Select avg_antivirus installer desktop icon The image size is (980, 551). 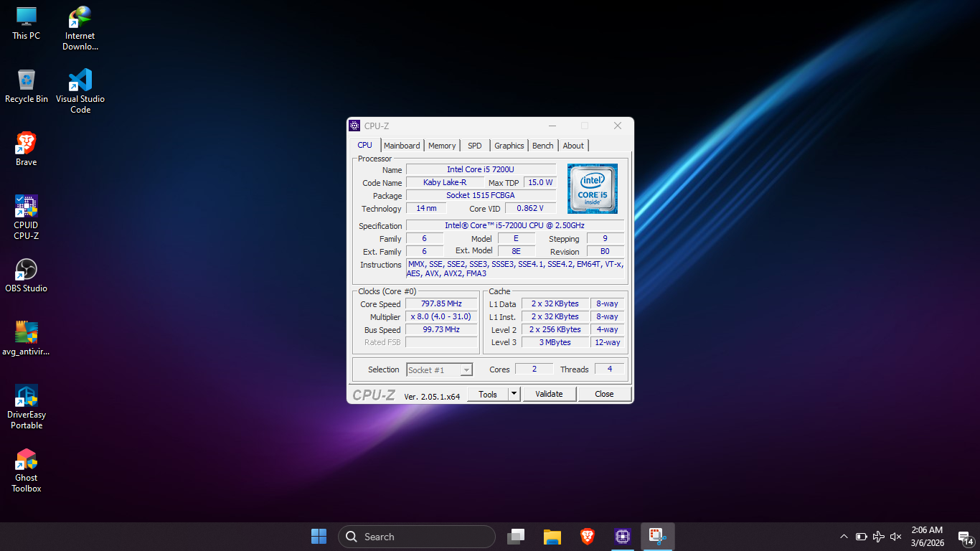pyautogui.click(x=27, y=339)
